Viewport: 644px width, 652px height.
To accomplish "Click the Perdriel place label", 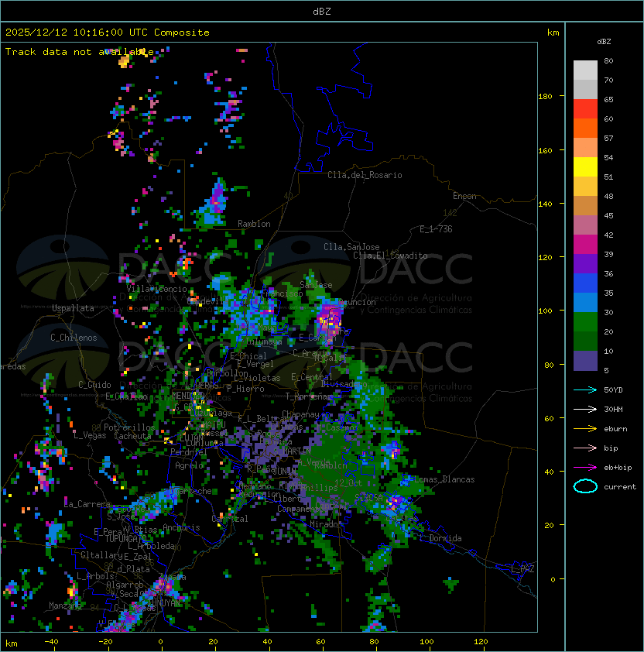I will coord(188,451).
